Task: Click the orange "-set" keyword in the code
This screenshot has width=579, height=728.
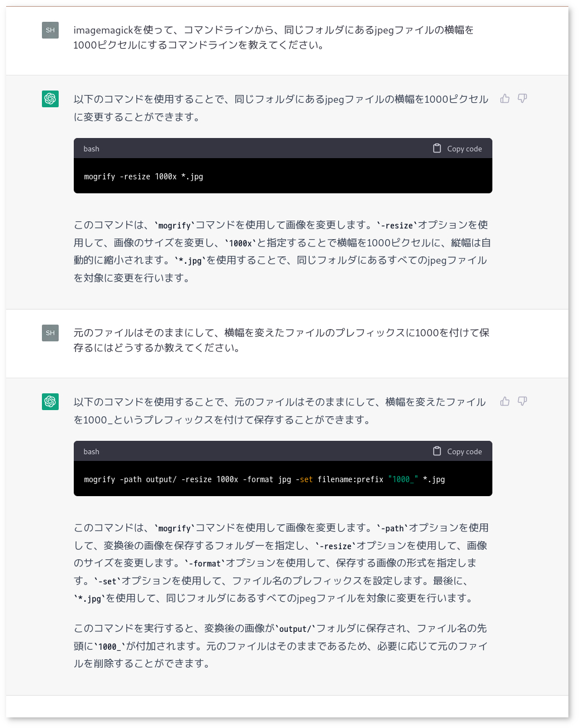Action: (306, 479)
